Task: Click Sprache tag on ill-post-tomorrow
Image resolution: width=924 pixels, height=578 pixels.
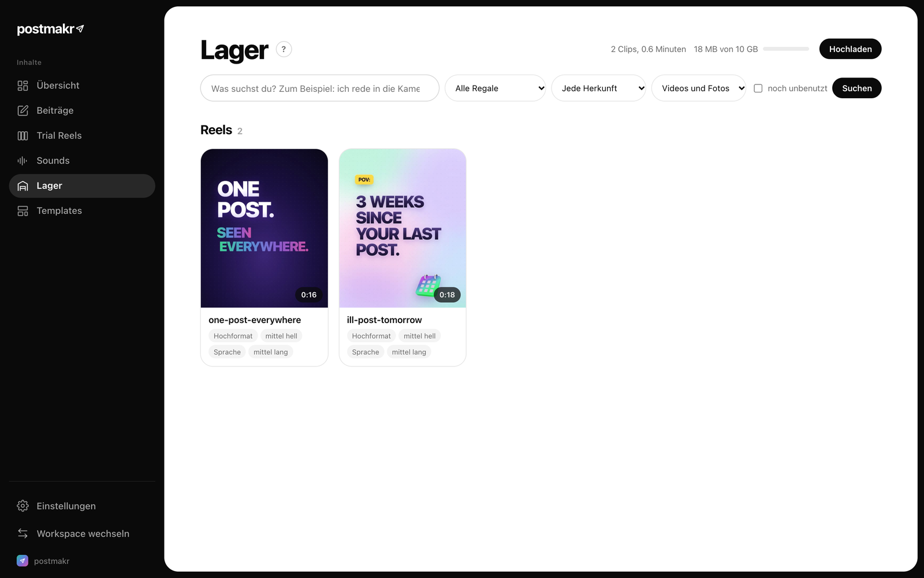Action: coord(366,352)
